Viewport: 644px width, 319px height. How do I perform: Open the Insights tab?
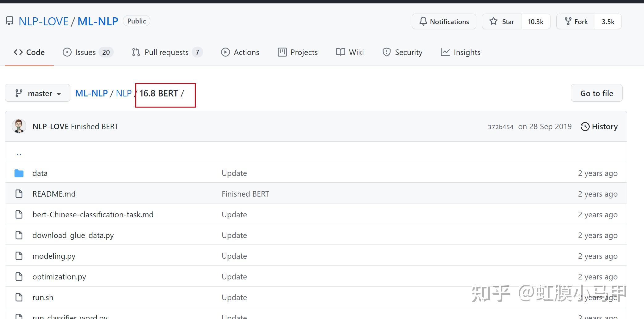tap(461, 52)
